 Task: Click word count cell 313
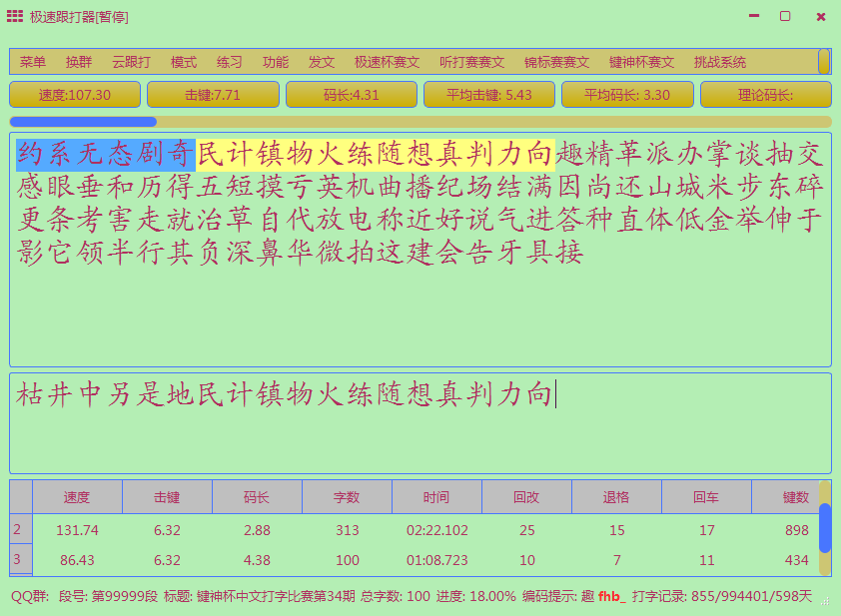click(347, 530)
